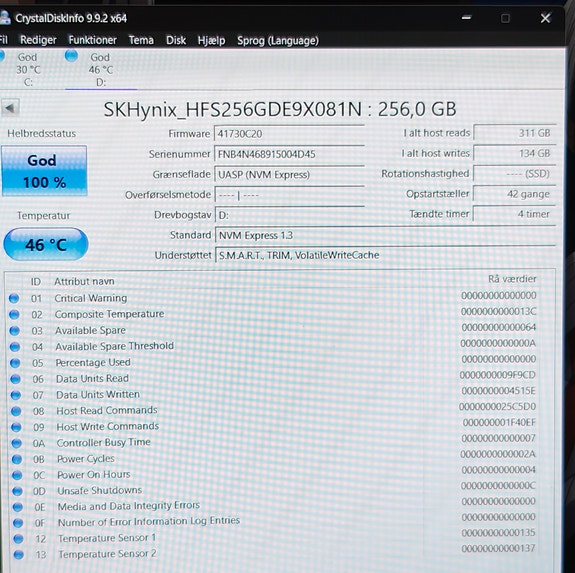Open the Rediger menu
This screenshot has height=573, width=575.
click(x=38, y=40)
